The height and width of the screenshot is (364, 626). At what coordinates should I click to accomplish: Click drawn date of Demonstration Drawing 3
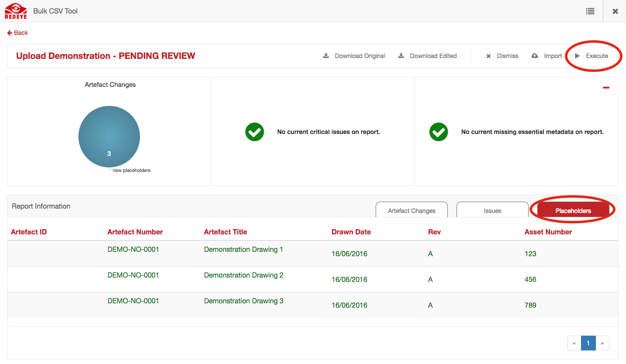(x=349, y=305)
